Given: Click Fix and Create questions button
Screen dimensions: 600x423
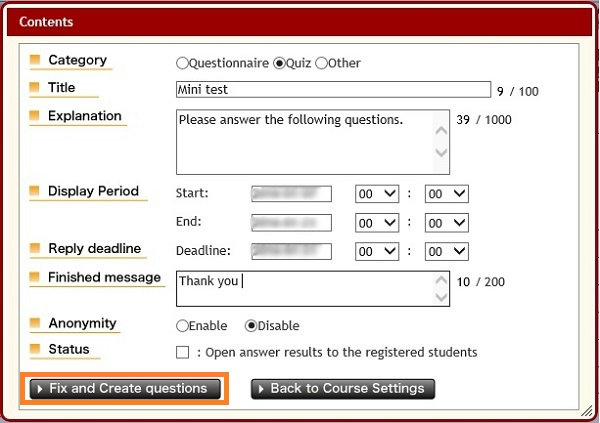Looking at the screenshot, I should click(x=125, y=388).
